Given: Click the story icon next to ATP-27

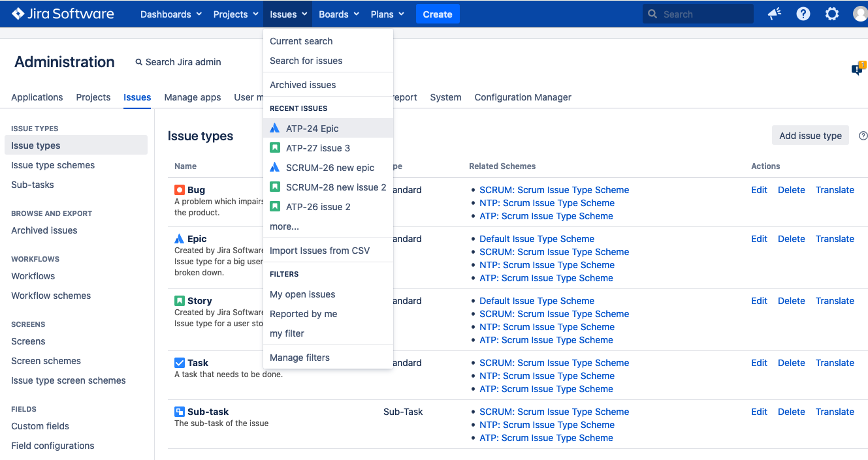Looking at the screenshot, I should pyautogui.click(x=275, y=148).
